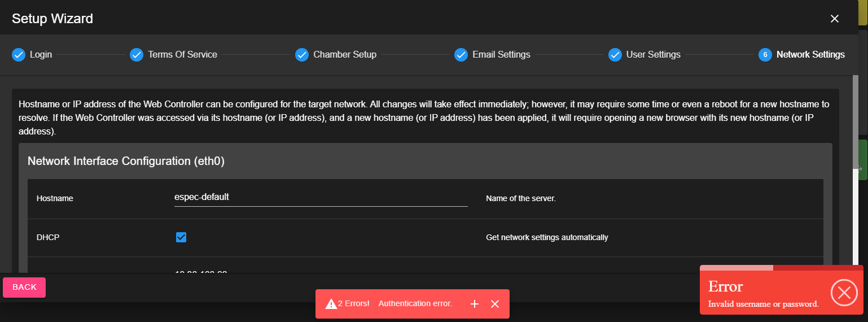
Task: Go to the Login step
Action: click(x=32, y=55)
